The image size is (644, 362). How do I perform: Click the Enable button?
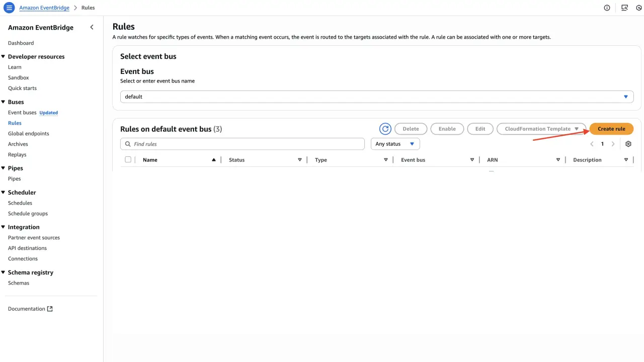(447, 129)
